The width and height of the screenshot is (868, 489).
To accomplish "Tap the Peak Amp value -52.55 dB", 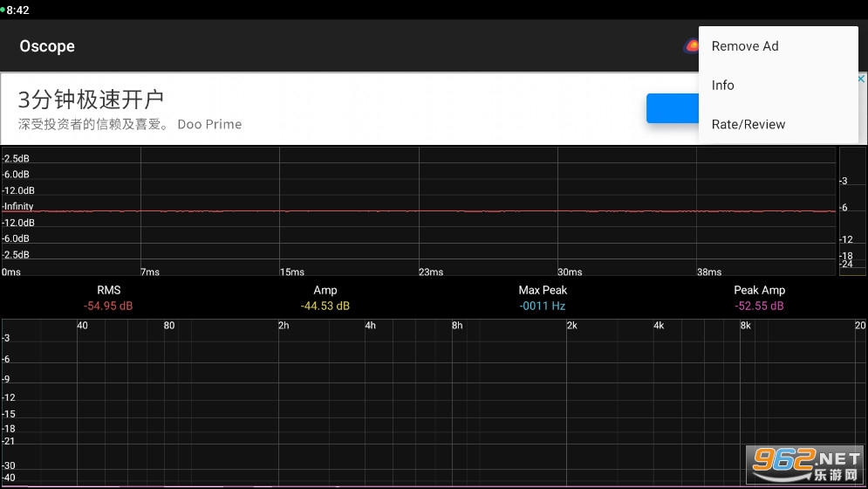I will click(x=759, y=306).
